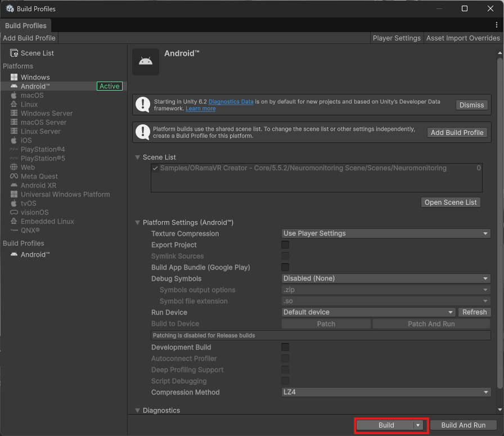The height and width of the screenshot is (436, 504).
Task: Click the Diagnostics Data notice warning icon
Action: (x=143, y=105)
